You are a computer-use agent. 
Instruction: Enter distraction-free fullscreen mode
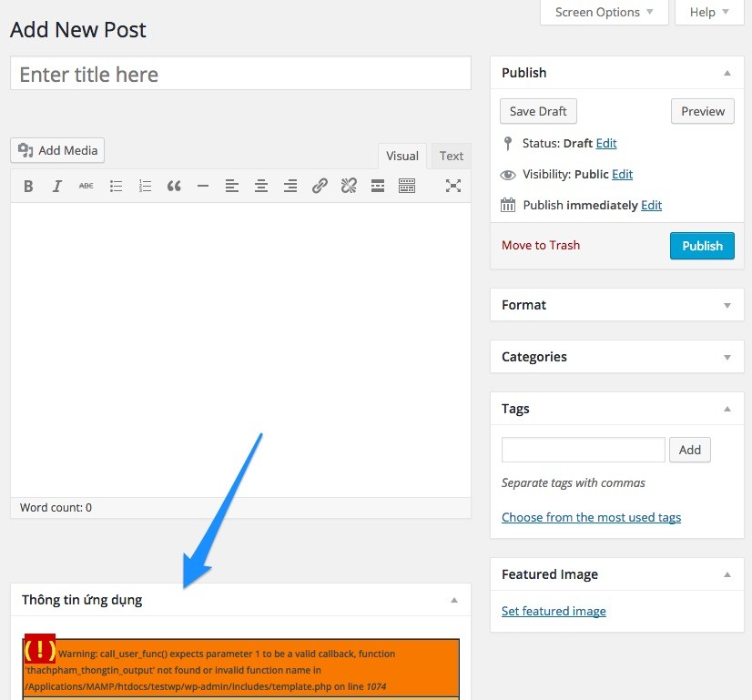(453, 186)
